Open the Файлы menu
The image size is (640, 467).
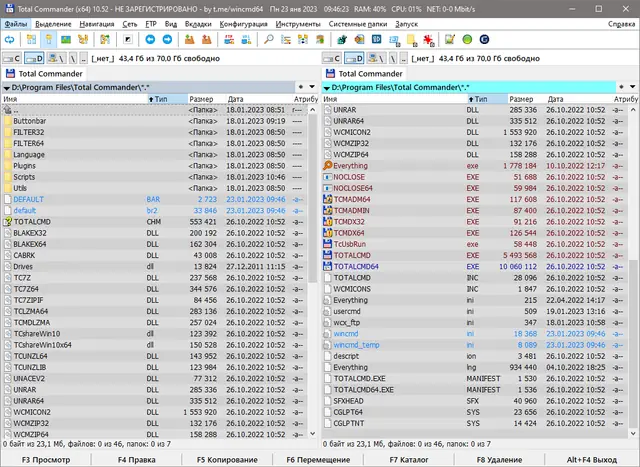tap(16, 24)
